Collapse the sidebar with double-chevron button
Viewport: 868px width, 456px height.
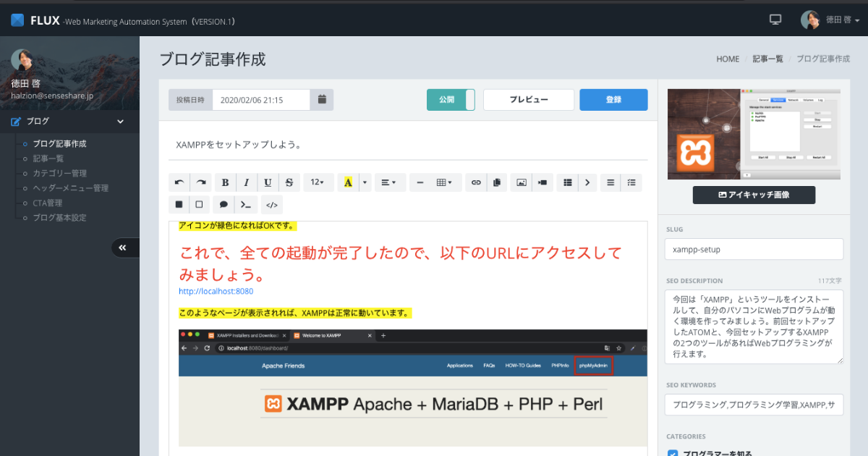tap(123, 248)
